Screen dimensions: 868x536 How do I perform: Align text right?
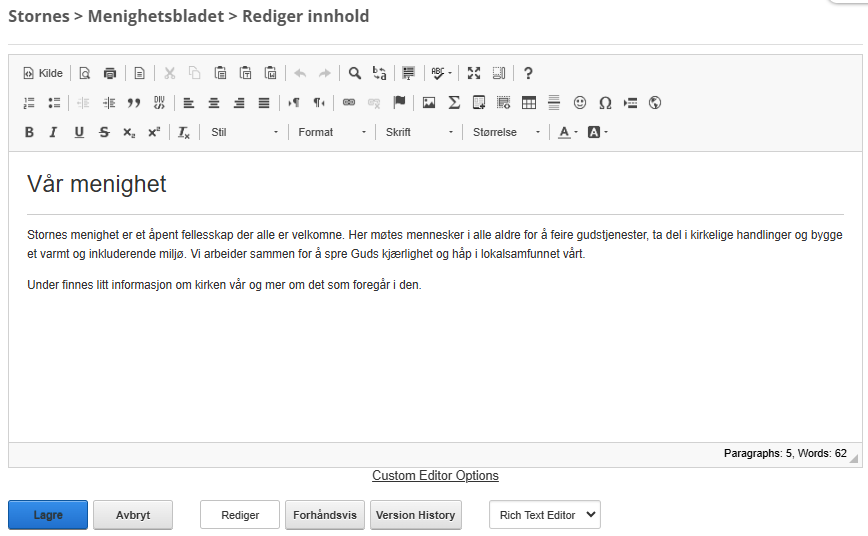coord(239,103)
